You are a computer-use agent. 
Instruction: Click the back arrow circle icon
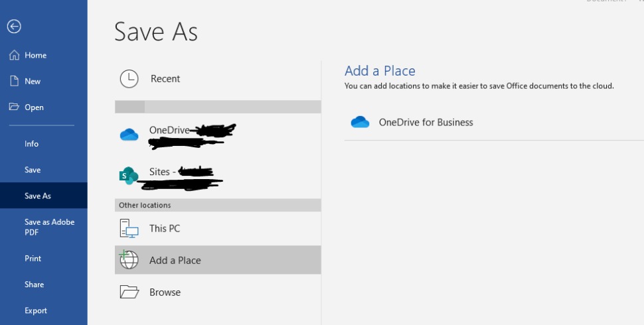(x=14, y=27)
